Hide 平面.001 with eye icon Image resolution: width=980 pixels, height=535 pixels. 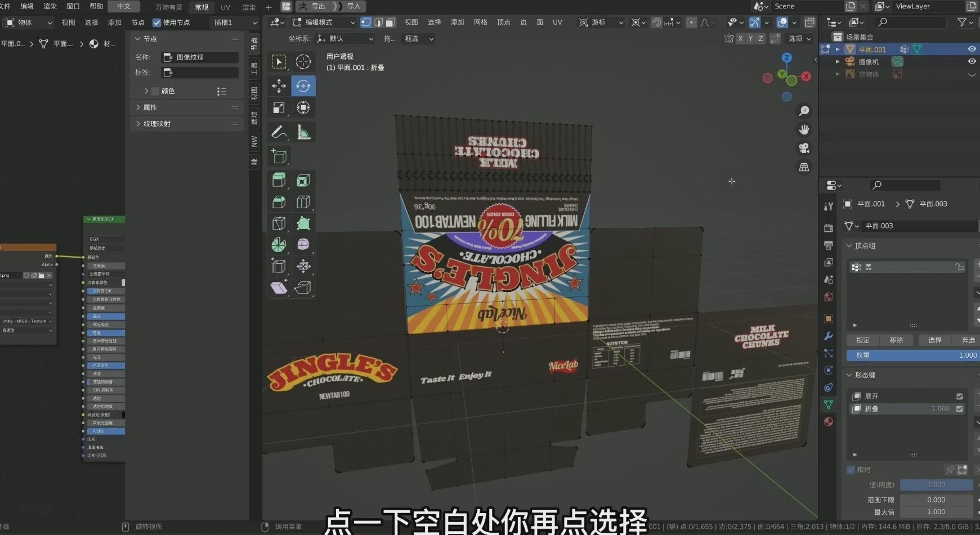[x=972, y=50]
